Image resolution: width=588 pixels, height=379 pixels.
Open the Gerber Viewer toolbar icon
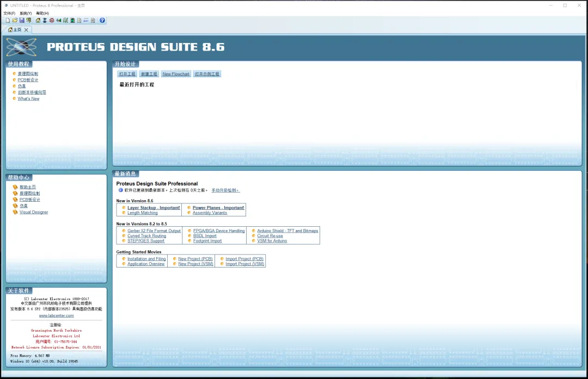coord(65,20)
